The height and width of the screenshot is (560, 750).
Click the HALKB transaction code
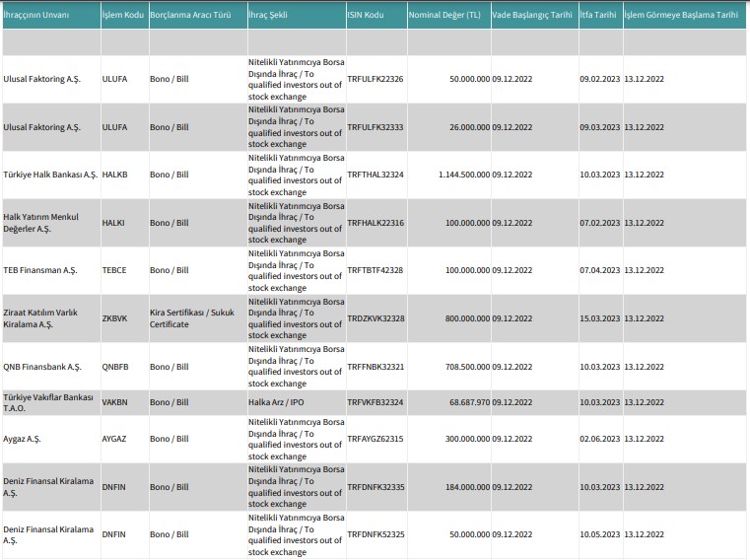coord(114,175)
